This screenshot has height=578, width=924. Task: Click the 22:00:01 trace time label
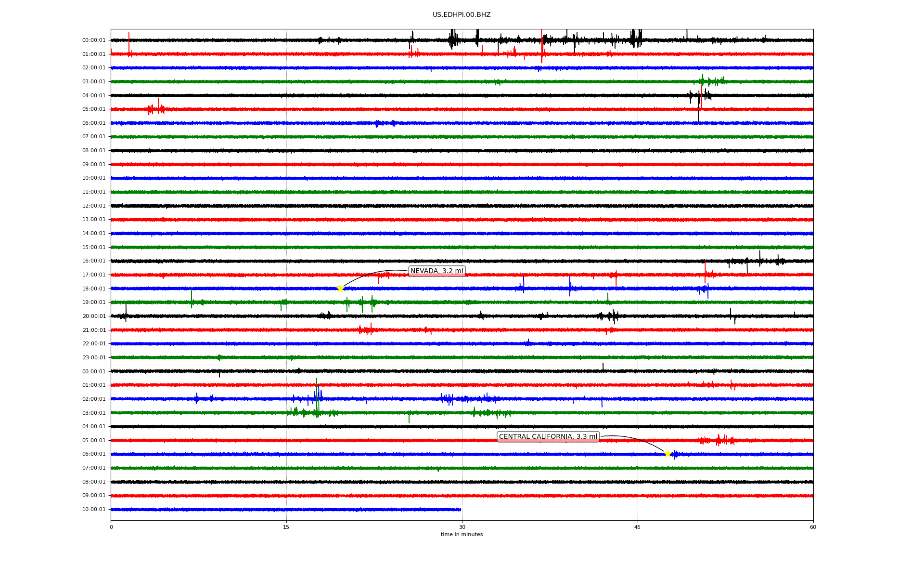click(94, 344)
